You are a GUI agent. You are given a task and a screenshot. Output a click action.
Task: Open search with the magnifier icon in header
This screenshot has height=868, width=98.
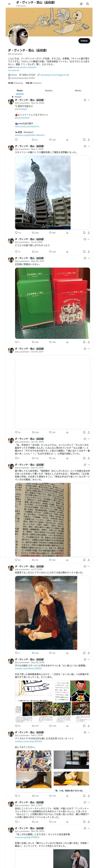pos(88,4)
